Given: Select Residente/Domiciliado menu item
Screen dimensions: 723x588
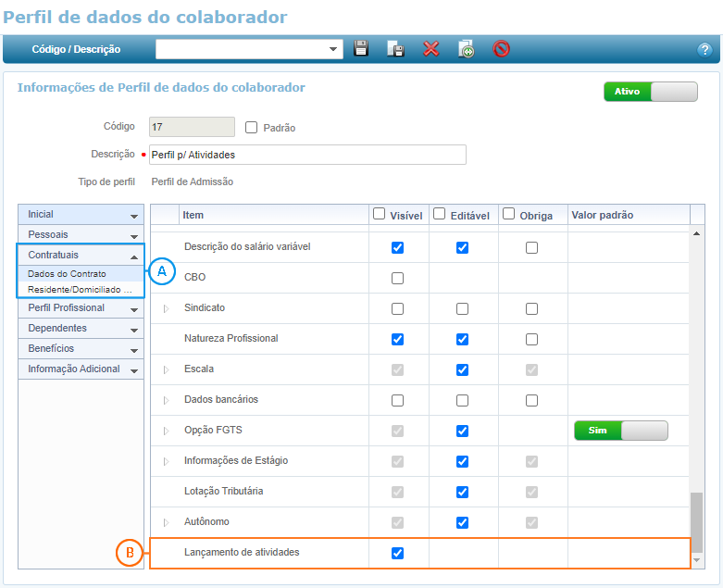Looking at the screenshot, I should coord(80,290).
